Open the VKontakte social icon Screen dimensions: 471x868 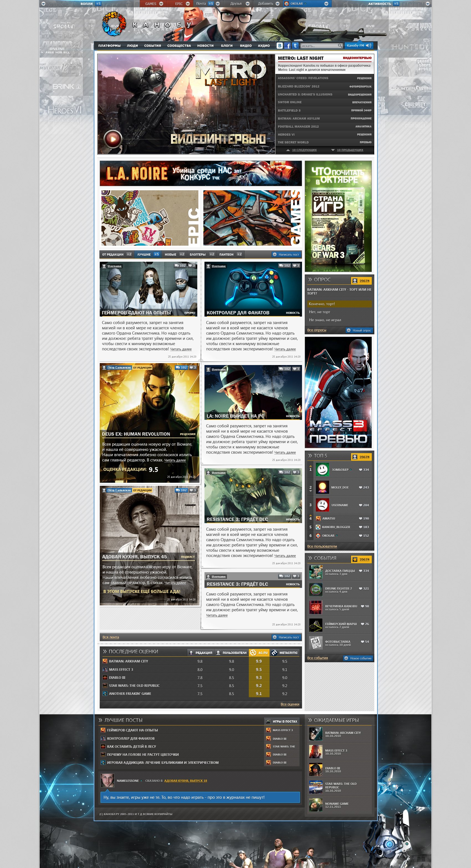[x=280, y=45]
